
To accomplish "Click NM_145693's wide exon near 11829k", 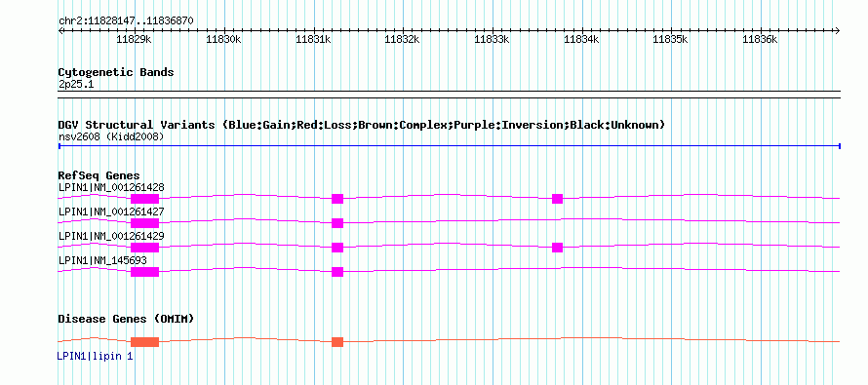I will [145, 272].
